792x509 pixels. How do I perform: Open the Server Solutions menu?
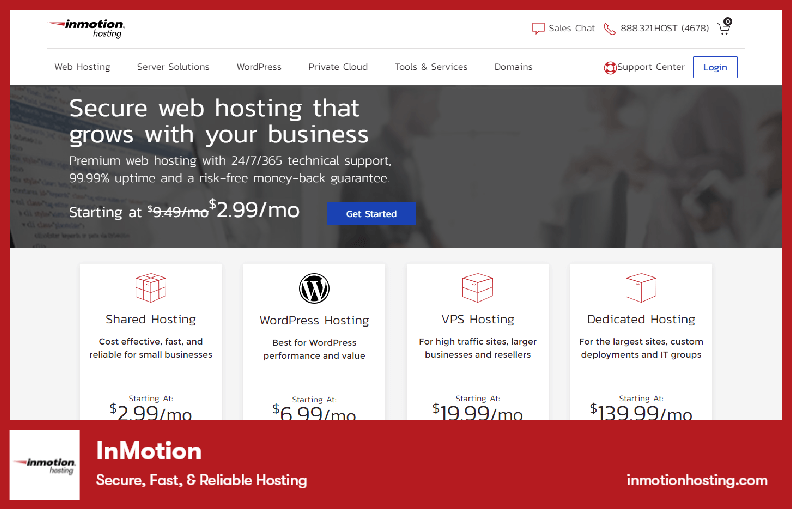click(173, 67)
